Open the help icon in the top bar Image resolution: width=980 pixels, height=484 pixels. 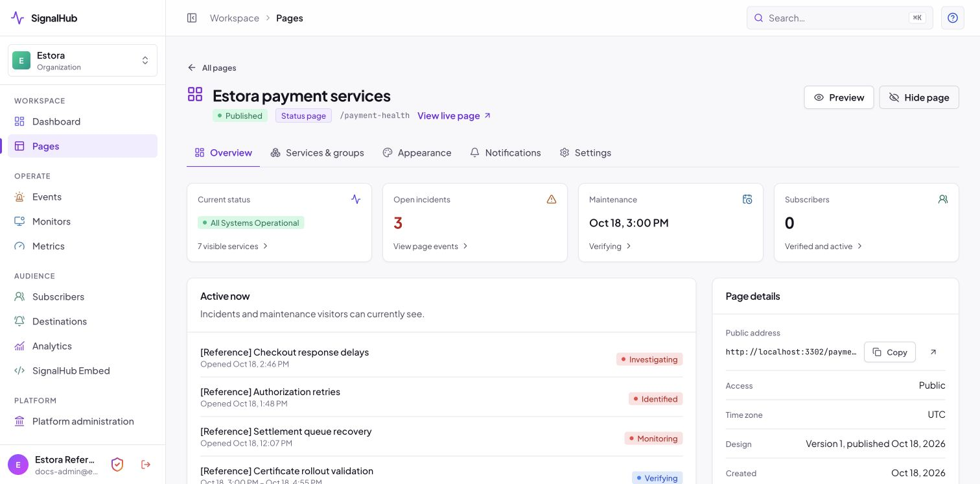[953, 18]
